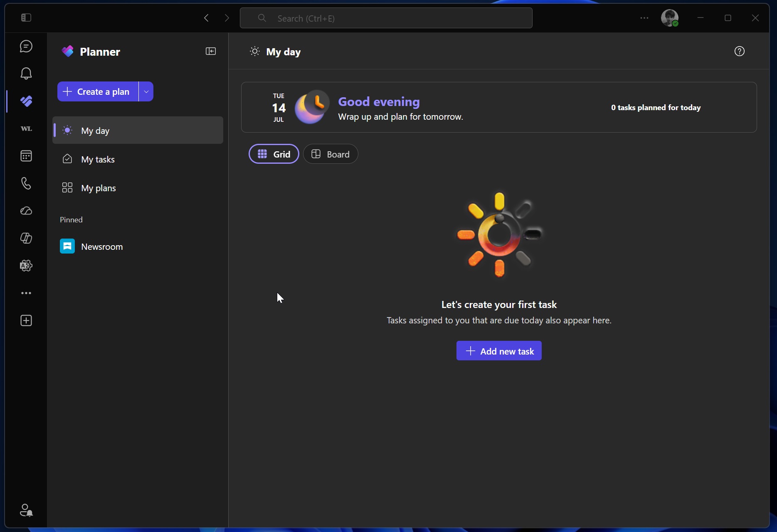Open My tasks in navigation
Screen dimensions: 777x532
click(138, 159)
